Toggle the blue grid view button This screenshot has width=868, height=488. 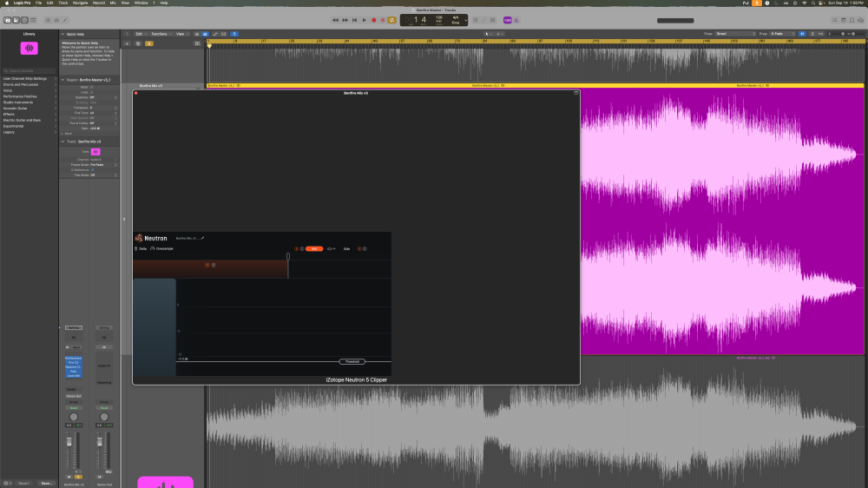[x=206, y=34]
